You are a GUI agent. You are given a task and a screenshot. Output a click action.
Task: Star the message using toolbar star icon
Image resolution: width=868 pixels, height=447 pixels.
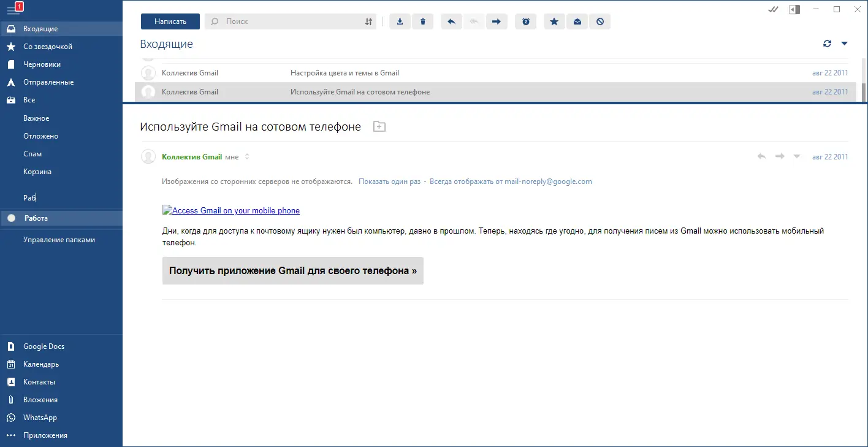coord(554,21)
